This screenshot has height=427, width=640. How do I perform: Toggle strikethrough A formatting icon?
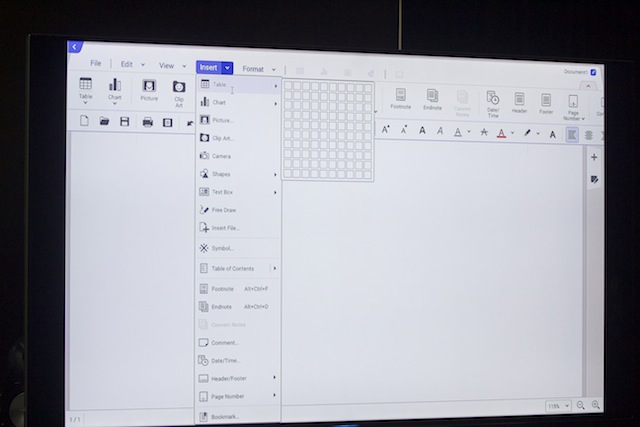tap(484, 132)
